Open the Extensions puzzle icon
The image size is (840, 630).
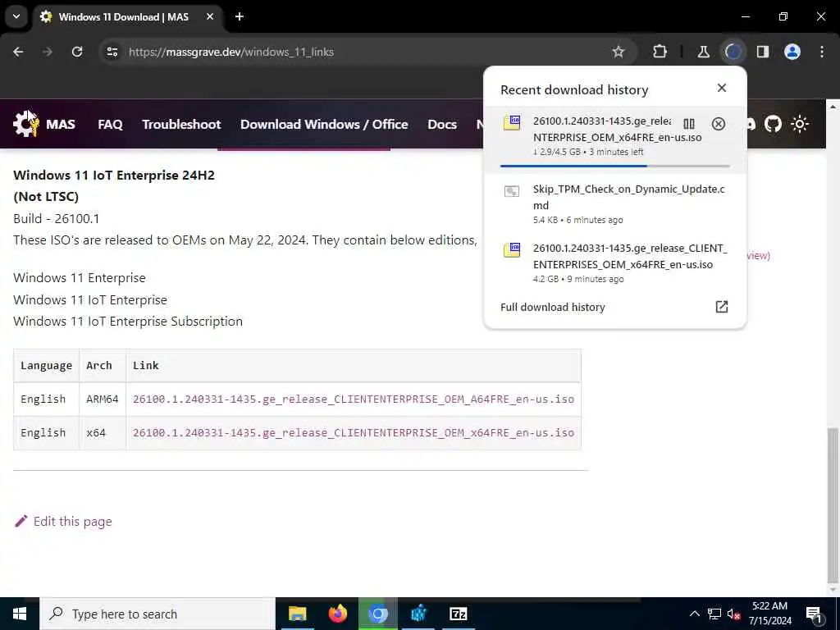pos(660,52)
